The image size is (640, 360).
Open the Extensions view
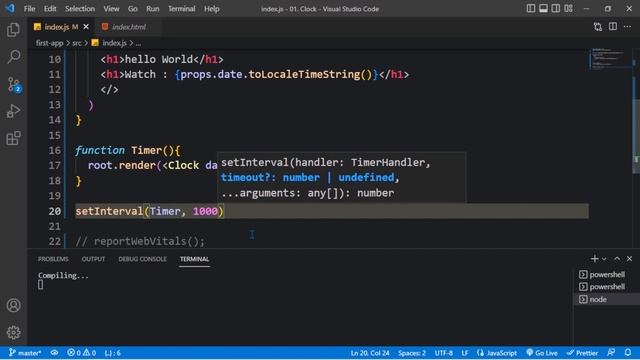[x=13, y=138]
